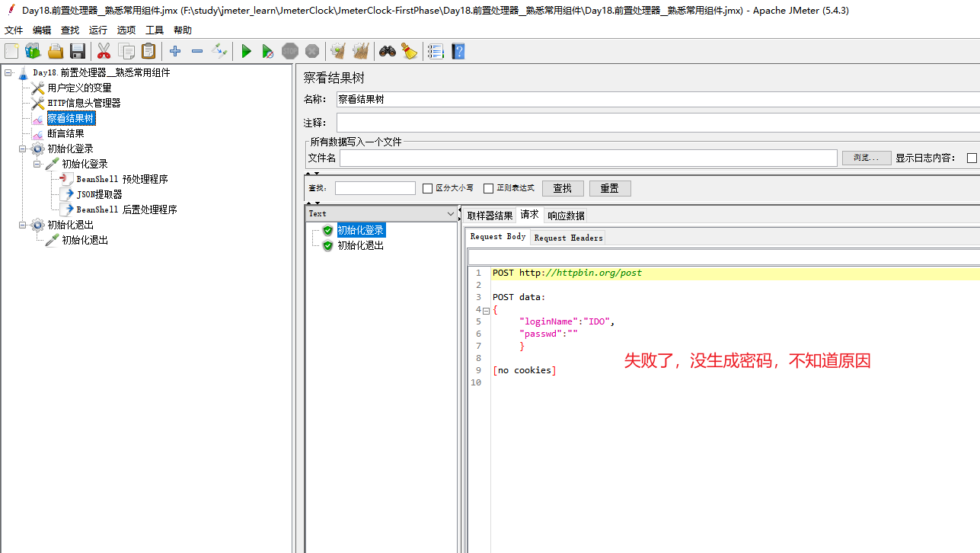
Task: Select JSON提取器 in the tree
Action: [x=99, y=194]
